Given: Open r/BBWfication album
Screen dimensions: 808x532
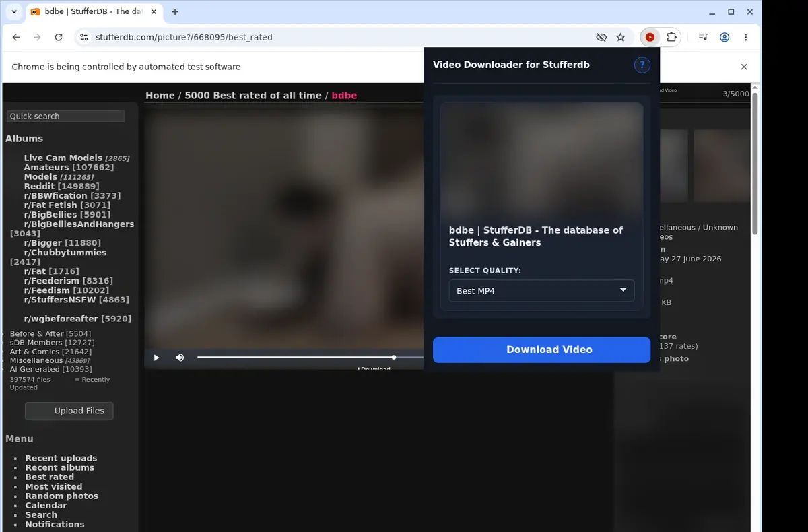Looking at the screenshot, I should pyautogui.click(x=56, y=195).
